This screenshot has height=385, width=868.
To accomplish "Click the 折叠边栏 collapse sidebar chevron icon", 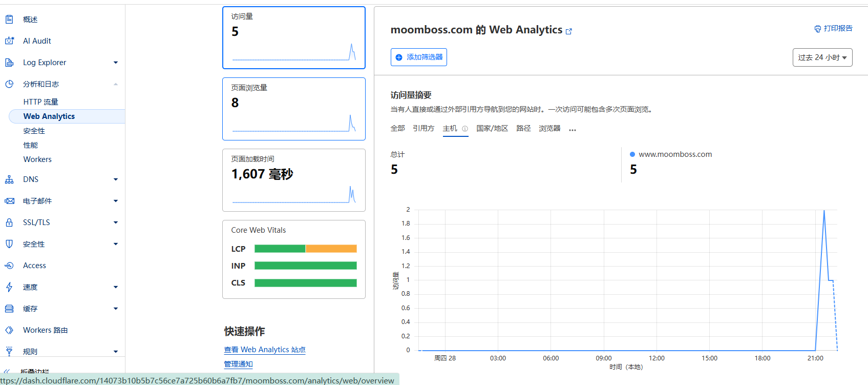I will [x=7, y=371].
